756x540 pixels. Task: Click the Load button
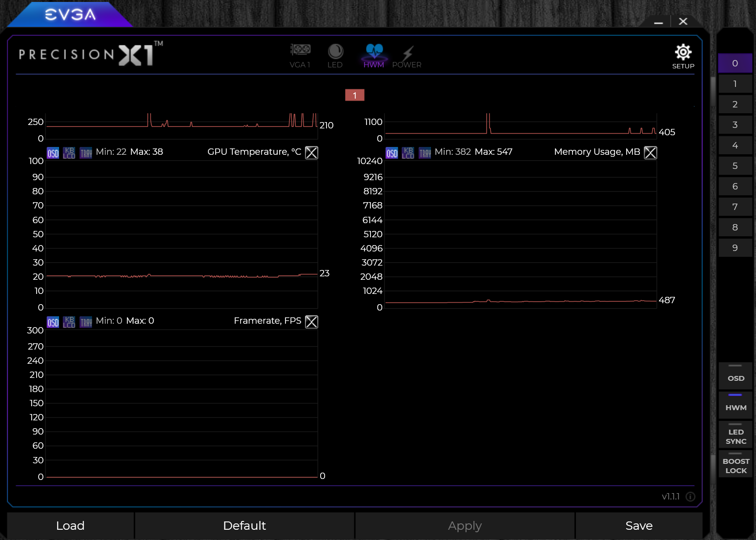coord(70,526)
